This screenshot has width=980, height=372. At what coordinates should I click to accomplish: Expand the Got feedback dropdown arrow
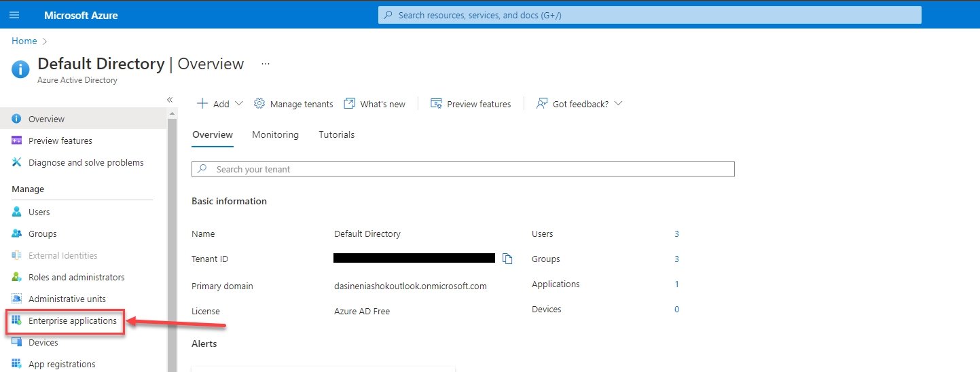coord(618,104)
